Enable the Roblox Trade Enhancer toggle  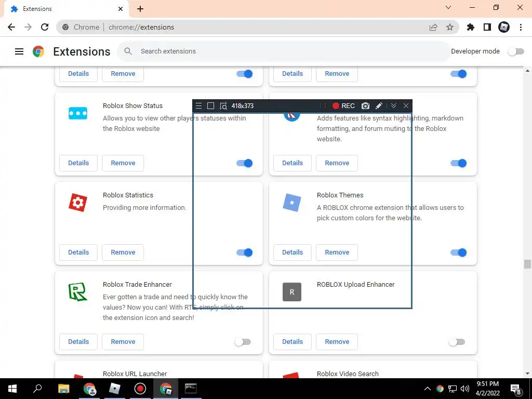pos(243,342)
